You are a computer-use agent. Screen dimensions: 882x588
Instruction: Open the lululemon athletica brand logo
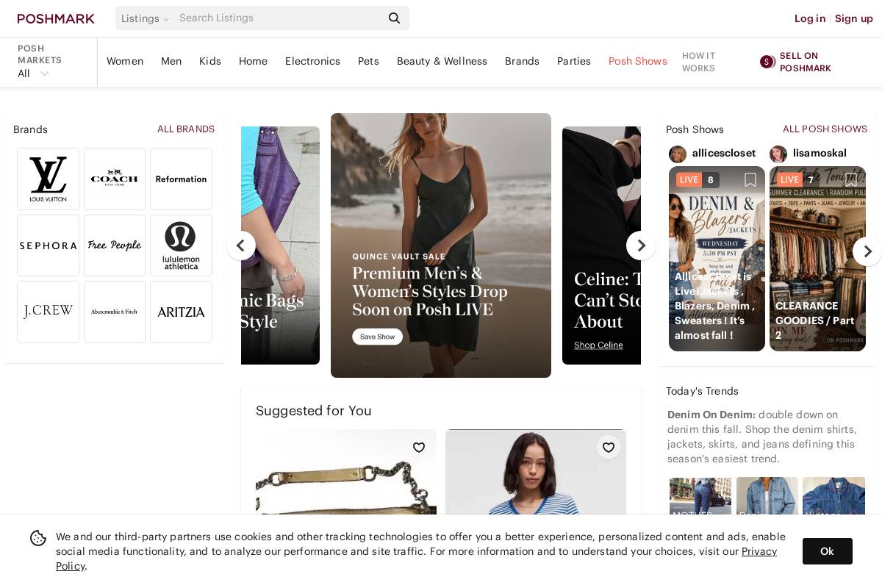pyautogui.click(x=181, y=245)
